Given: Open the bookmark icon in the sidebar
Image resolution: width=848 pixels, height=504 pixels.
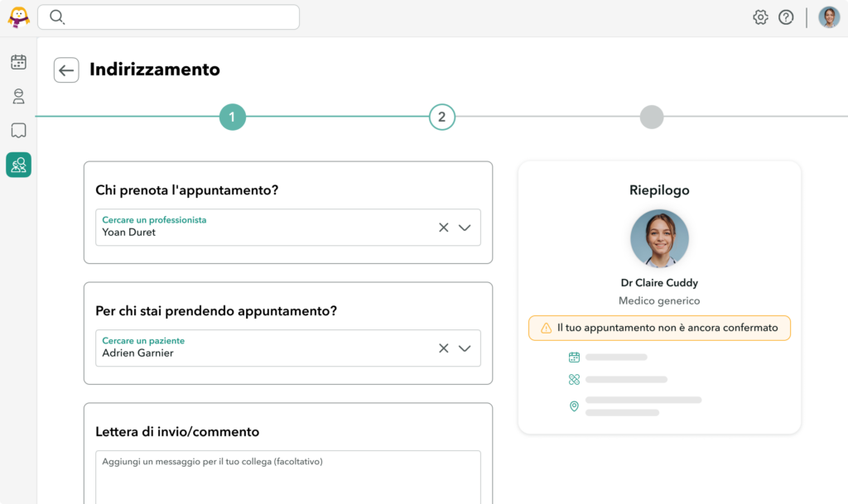Looking at the screenshot, I should point(18,131).
